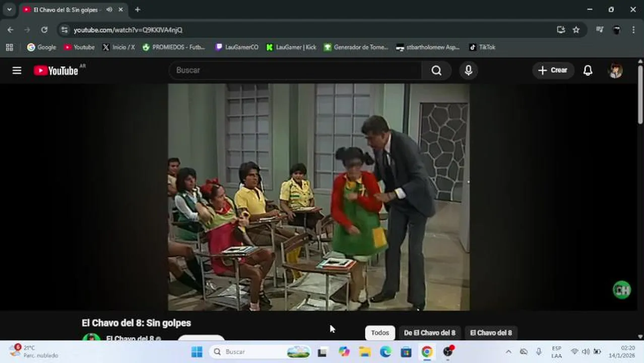
Task: Open the weather widget on taskbar
Action: 33,351
